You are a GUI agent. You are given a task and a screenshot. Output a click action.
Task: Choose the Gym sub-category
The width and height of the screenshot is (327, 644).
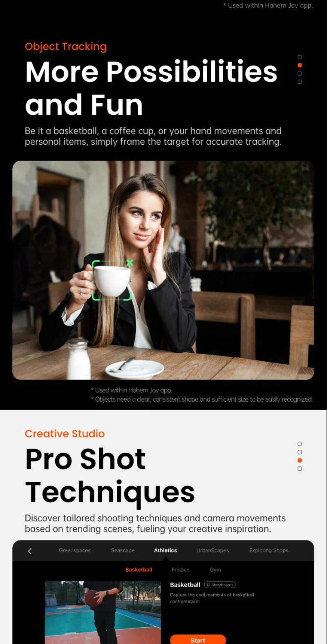coord(215,570)
